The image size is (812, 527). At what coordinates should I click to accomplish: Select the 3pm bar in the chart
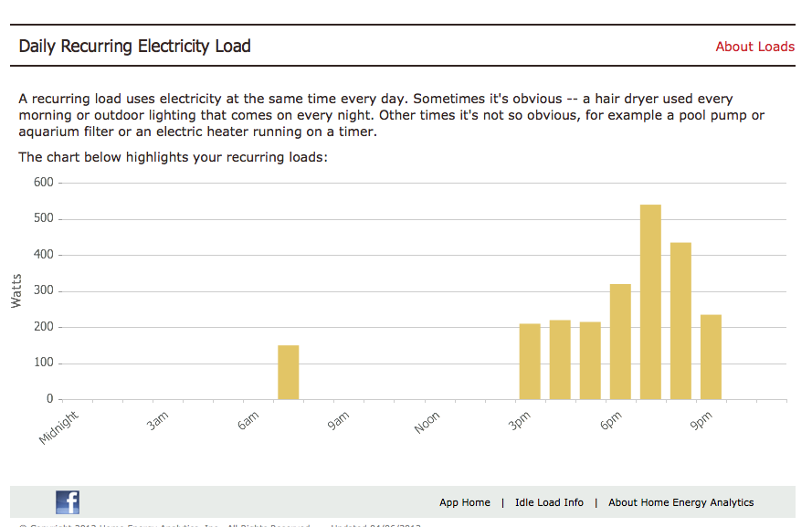pyautogui.click(x=530, y=362)
